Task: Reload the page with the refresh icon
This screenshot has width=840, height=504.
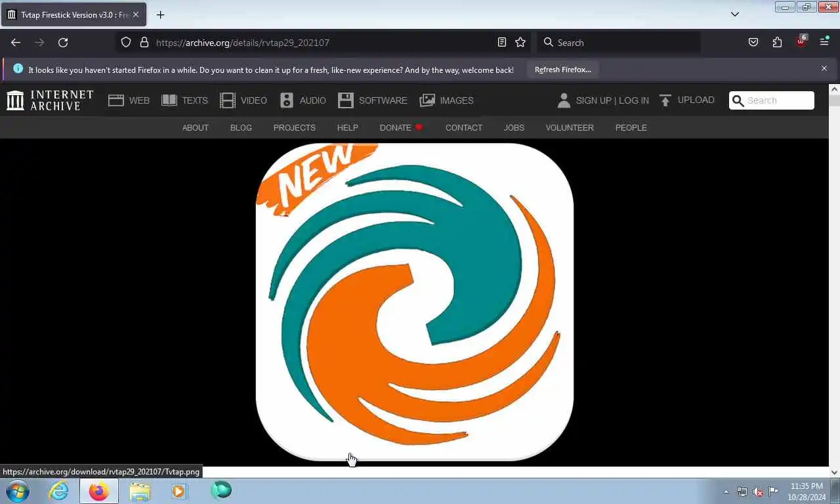Action: [63, 43]
